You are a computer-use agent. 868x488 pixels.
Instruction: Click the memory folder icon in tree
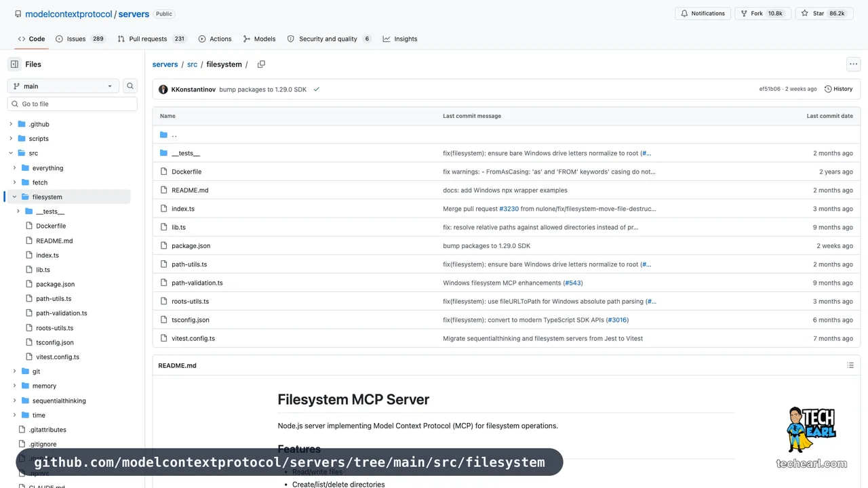coord(25,386)
